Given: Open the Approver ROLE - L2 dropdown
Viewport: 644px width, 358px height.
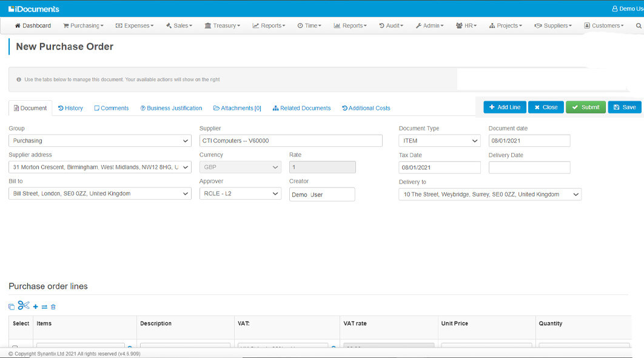Looking at the screenshot, I should (240, 194).
